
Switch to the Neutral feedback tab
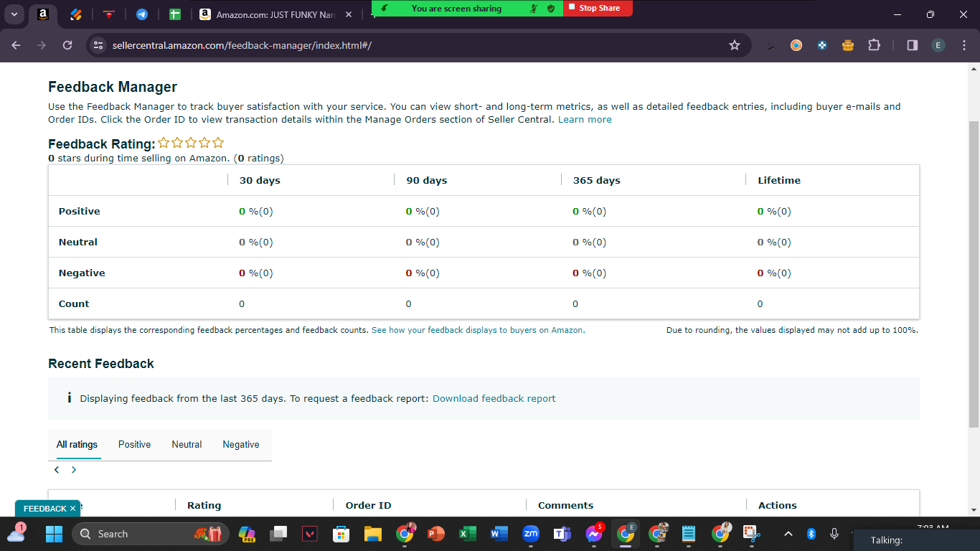pyautogui.click(x=187, y=445)
